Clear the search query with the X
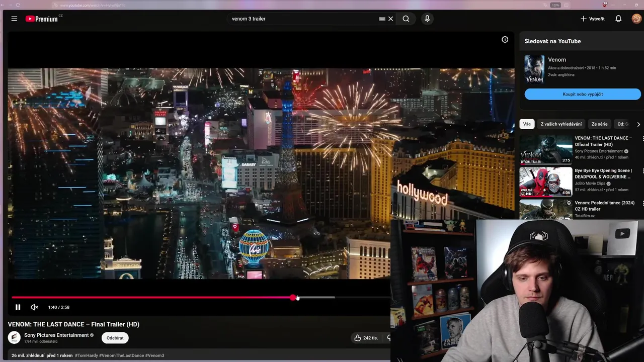This screenshot has width=644, height=362. coord(390,19)
